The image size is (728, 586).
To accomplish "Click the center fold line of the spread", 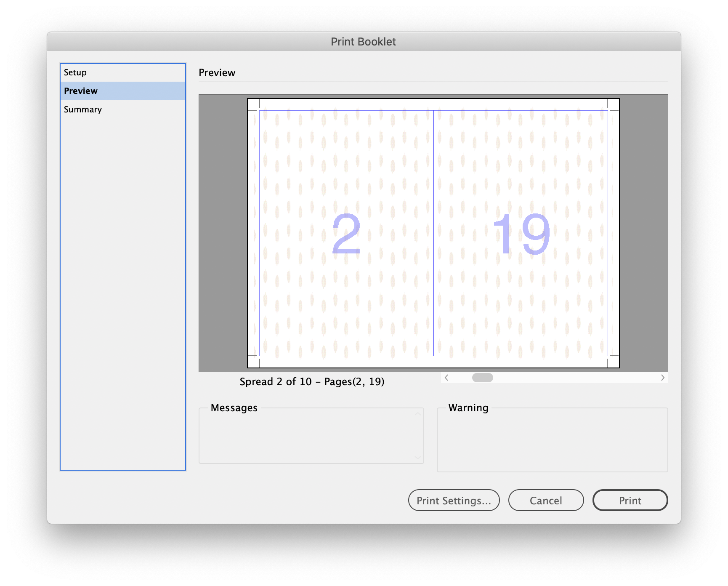I will tap(434, 232).
